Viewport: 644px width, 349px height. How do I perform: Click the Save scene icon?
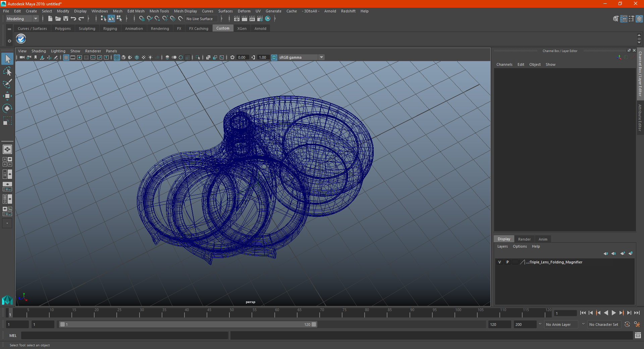(x=66, y=19)
